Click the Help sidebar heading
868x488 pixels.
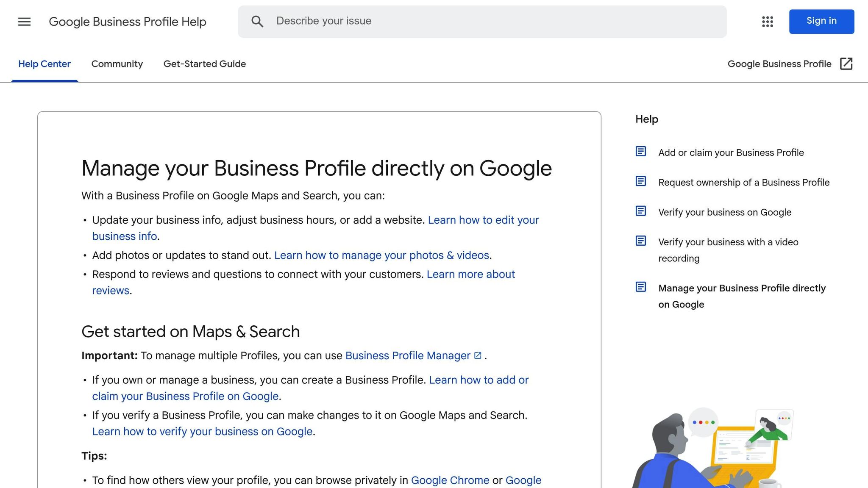point(646,119)
